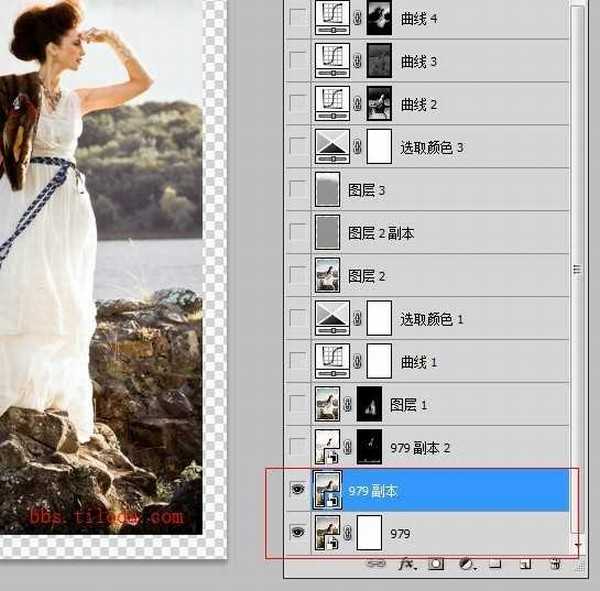Show the 图层 3 layer
This screenshot has height=591, width=600.
point(297,189)
